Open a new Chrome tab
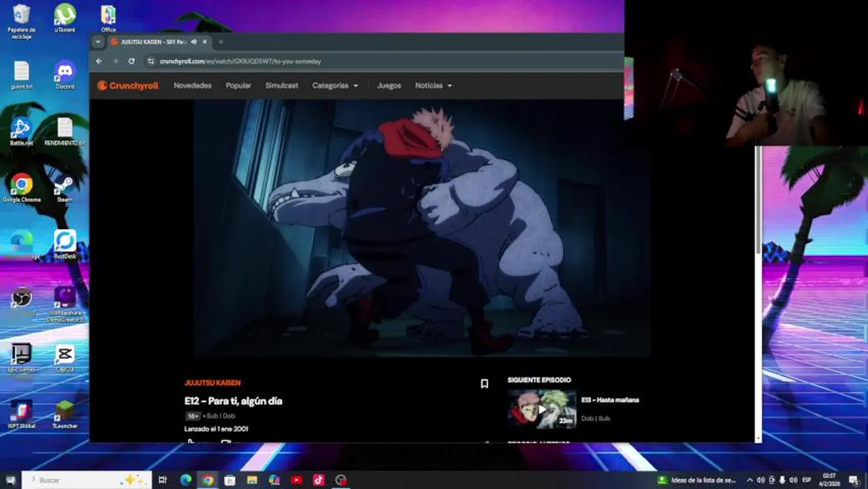The width and height of the screenshot is (868, 489). coord(221,42)
